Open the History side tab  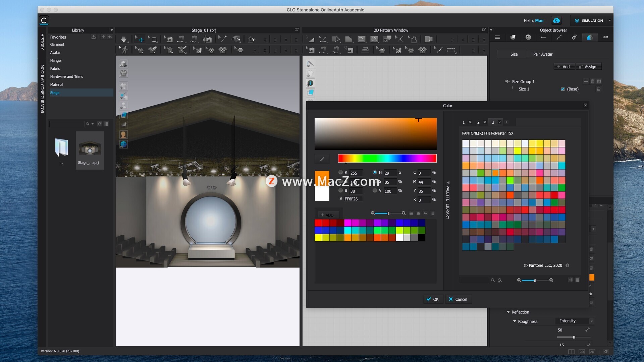[42, 42]
